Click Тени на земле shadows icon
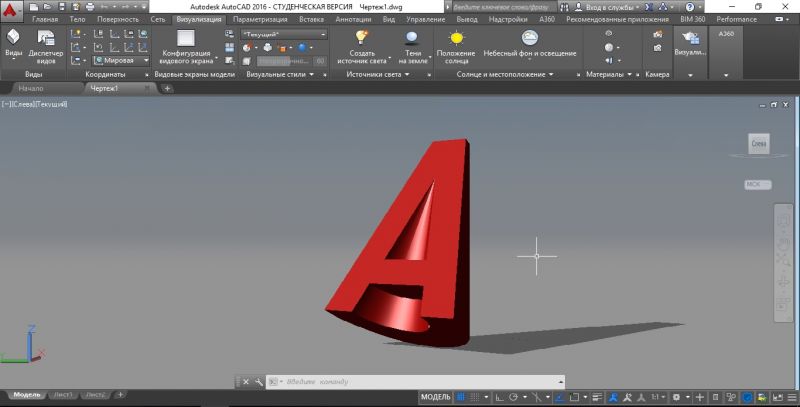 coord(412,38)
